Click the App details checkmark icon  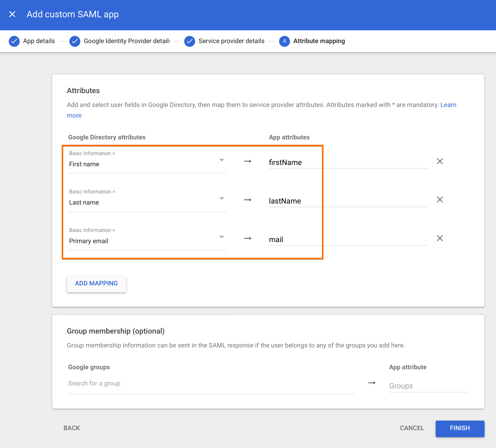point(14,41)
